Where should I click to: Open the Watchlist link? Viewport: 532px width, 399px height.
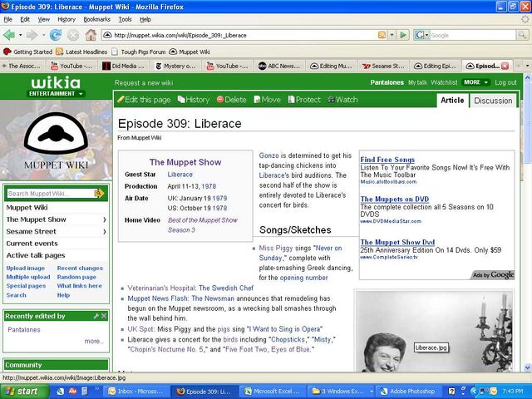pyautogui.click(x=444, y=82)
